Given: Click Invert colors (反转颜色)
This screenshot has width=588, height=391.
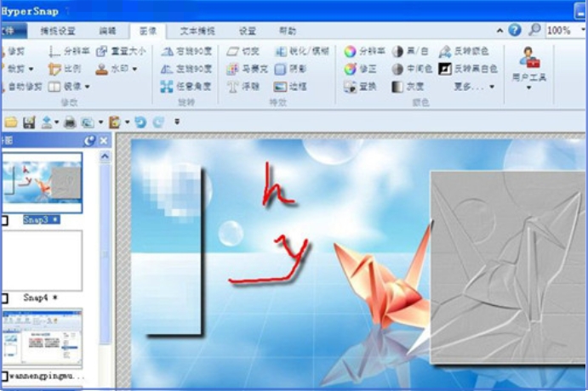Looking at the screenshot, I should click(x=464, y=51).
